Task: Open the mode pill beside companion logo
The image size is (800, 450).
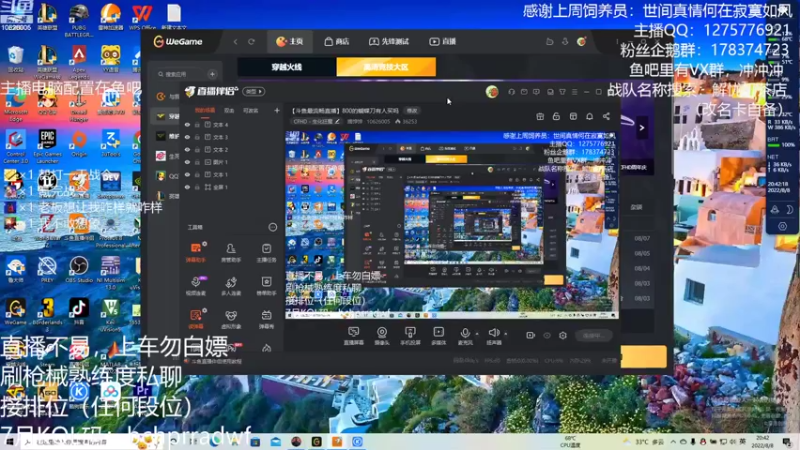Action: point(254,92)
